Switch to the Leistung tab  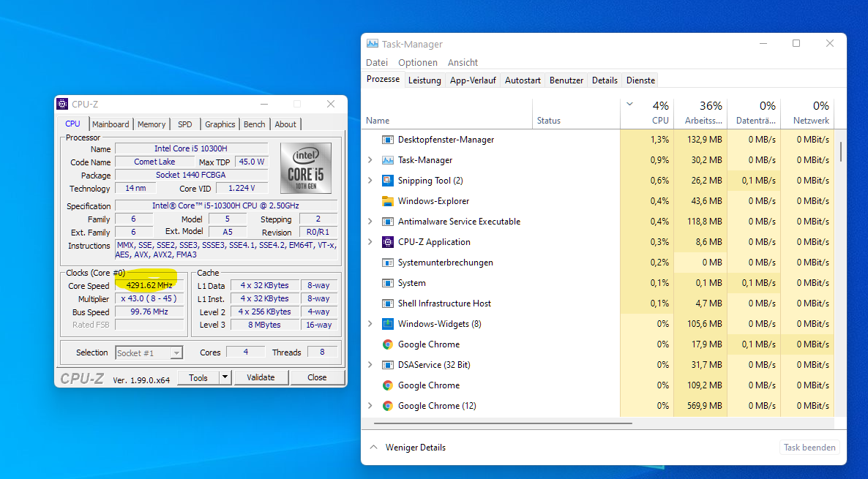click(424, 80)
